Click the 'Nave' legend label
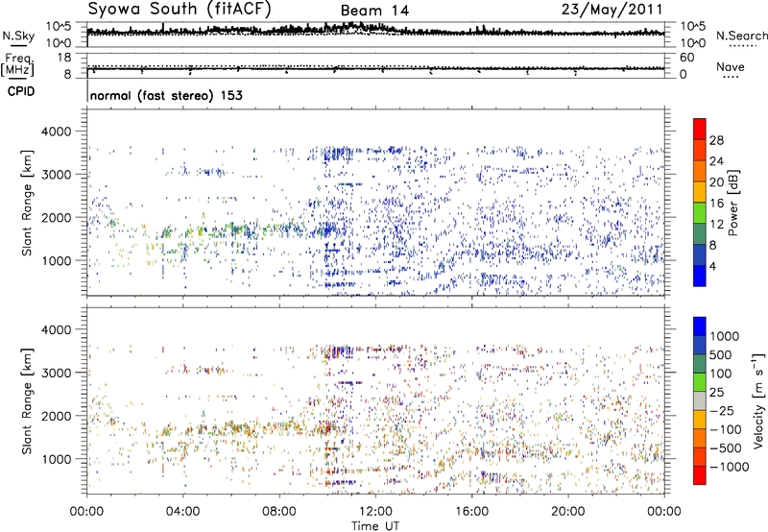Screen dimensions: 768x532 click(x=731, y=66)
